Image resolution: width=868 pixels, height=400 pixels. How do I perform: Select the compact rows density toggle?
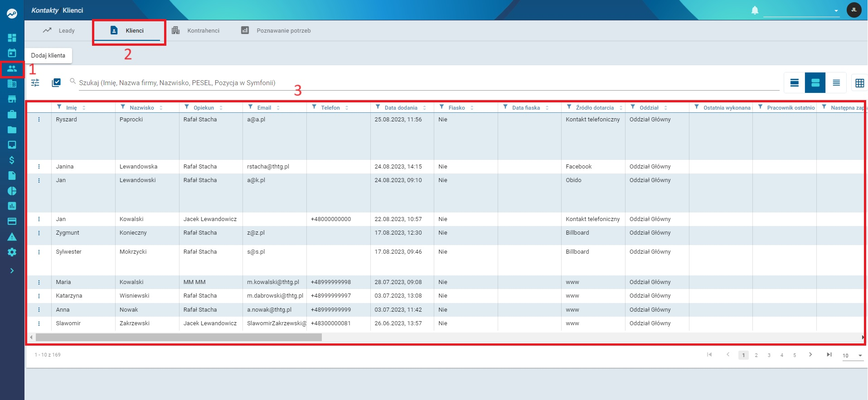(x=836, y=83)
